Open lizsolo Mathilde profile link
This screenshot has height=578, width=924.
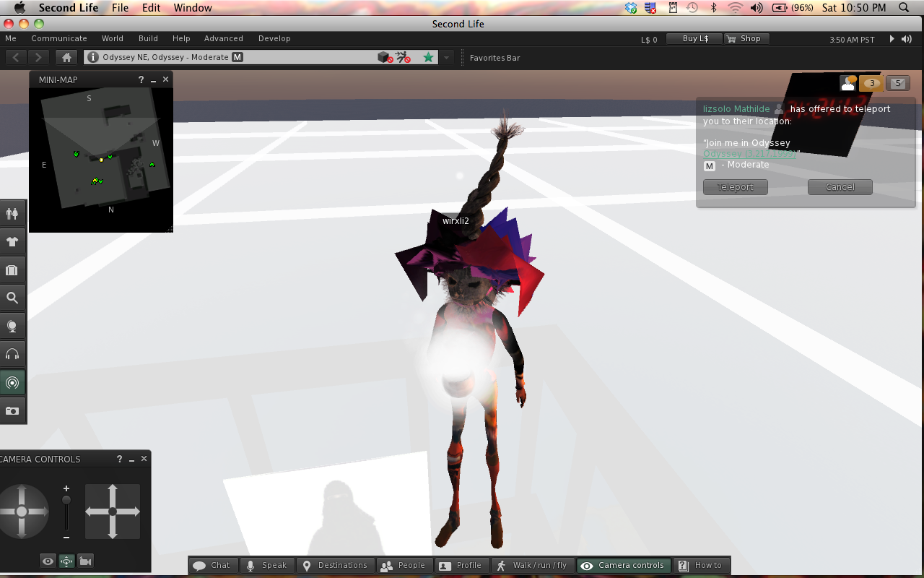coord(736,109)
